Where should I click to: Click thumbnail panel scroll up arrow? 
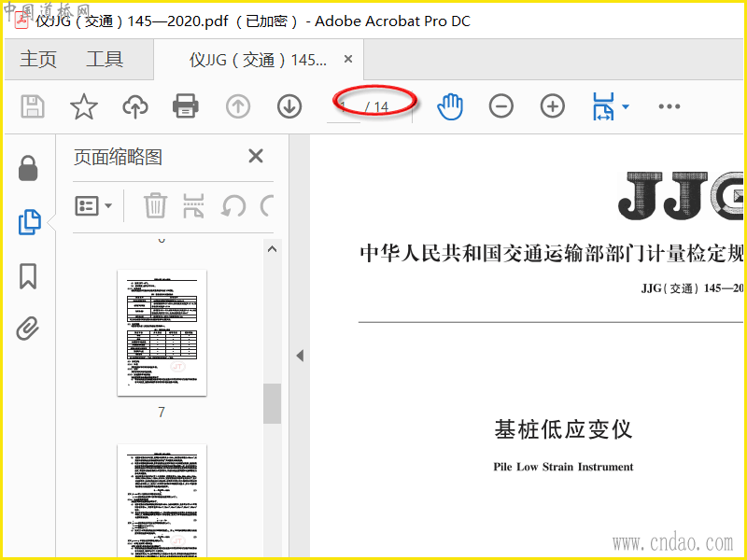pos(272,249)
